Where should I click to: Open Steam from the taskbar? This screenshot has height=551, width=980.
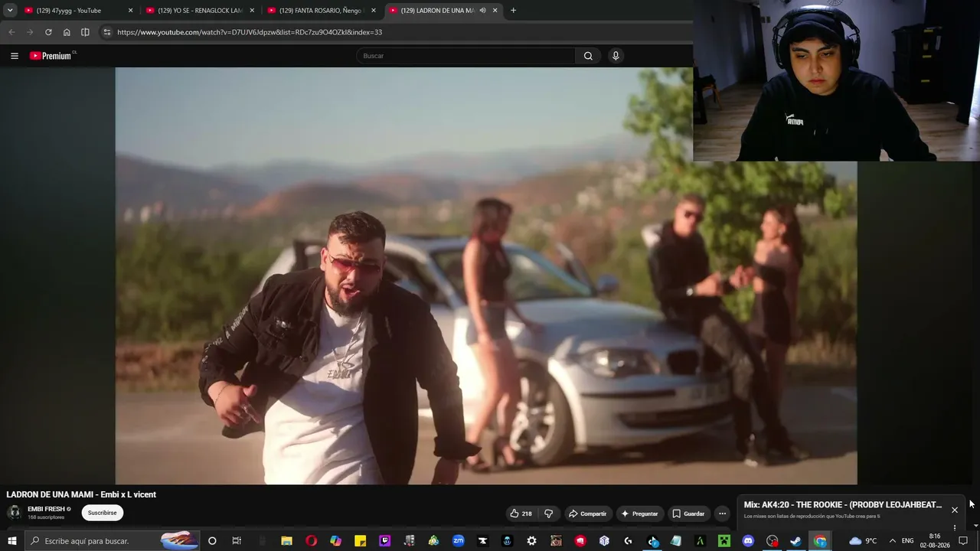coord(796,541)
